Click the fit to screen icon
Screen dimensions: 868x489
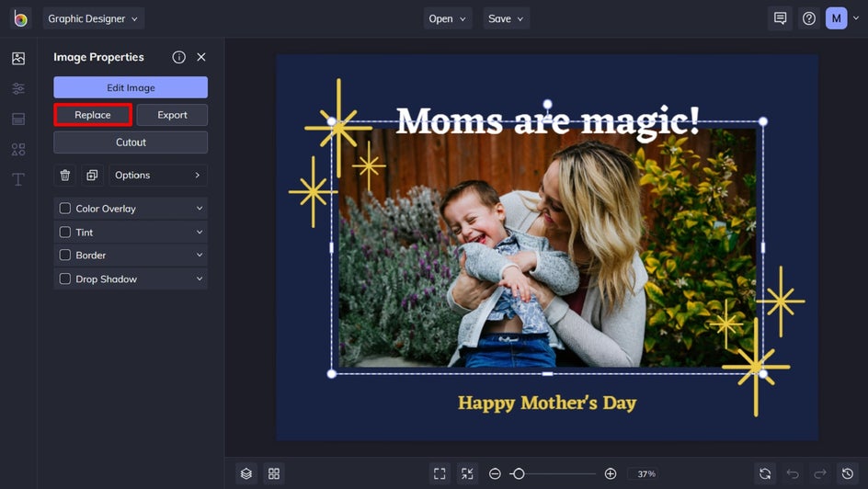pyautogui.click(x=440, y=473)
